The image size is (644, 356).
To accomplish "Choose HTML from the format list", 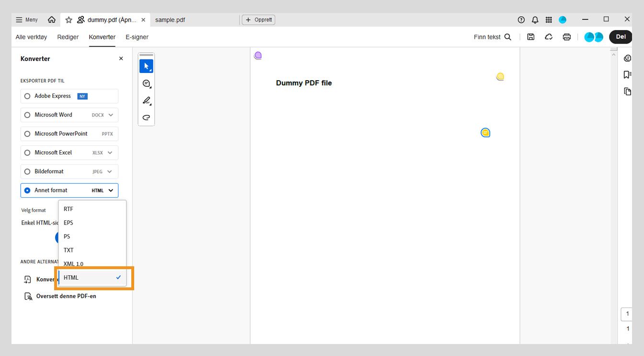I will click(92, 277).
